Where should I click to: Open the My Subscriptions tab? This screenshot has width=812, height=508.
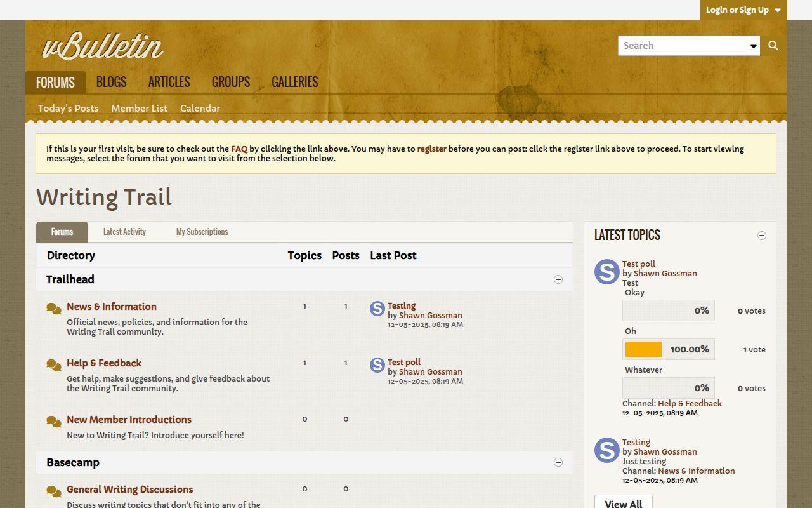pyautogui.click(x=202, y=232)
